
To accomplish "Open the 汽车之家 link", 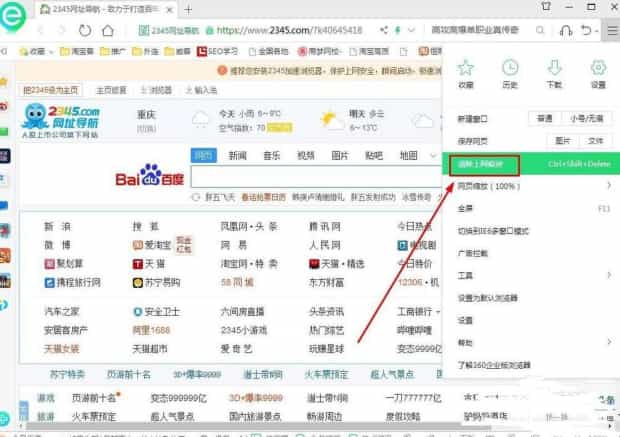I will coord(62,312).
